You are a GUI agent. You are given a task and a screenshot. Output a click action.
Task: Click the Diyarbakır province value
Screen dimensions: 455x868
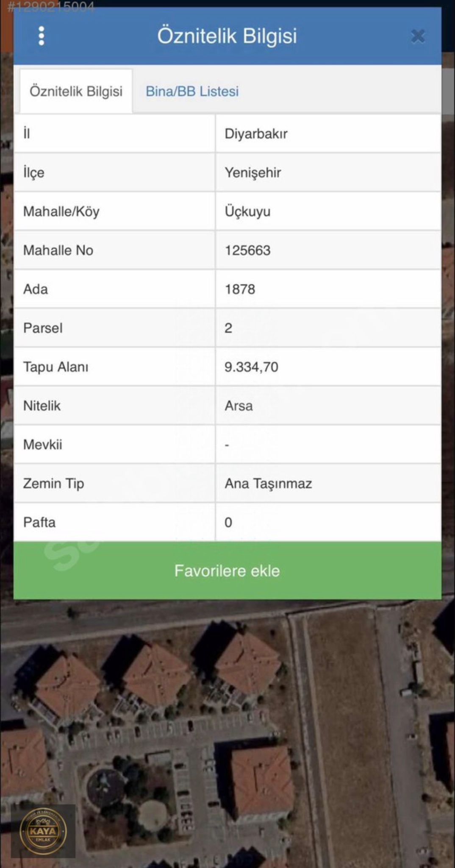tap(256, 134)
